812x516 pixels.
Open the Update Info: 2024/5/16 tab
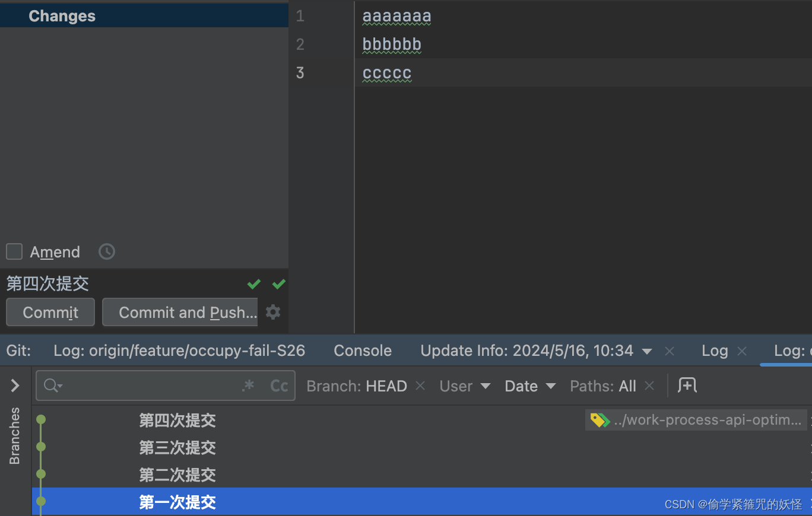coord(527,351)
